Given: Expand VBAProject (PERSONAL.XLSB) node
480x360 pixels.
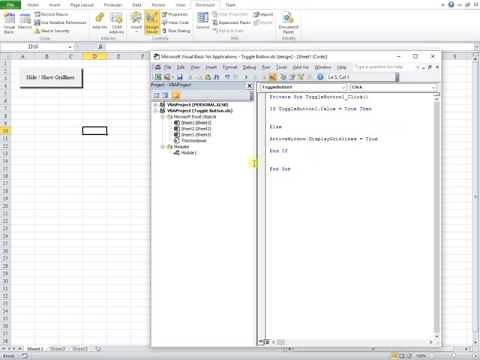Looking at the screenshot, I should [x=155, y=105].
